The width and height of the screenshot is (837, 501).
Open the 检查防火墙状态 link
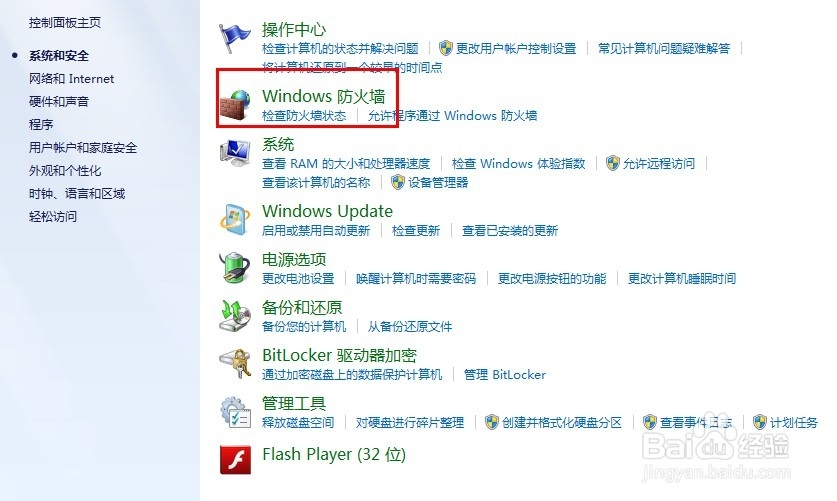tap(304, 116)
